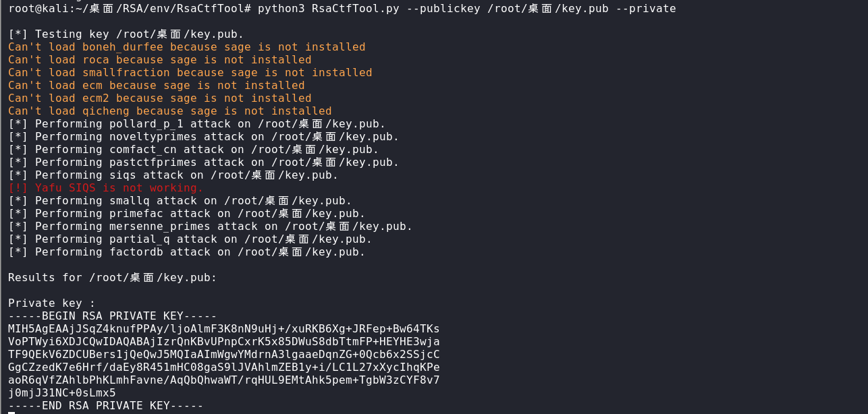Click the smallfraction sage warning line

pyautogui.click(x=190, y=73)
